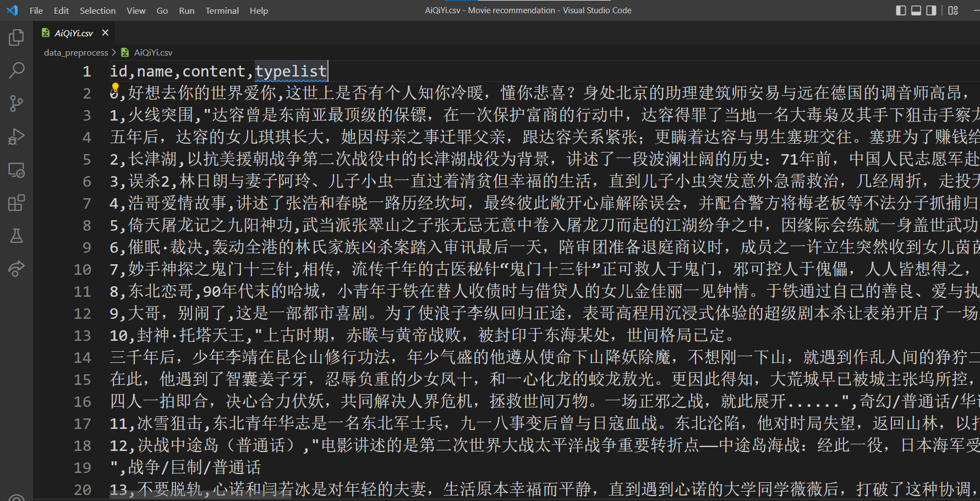
Task: Click line number 13 in gutter
Action: [83, 335]
